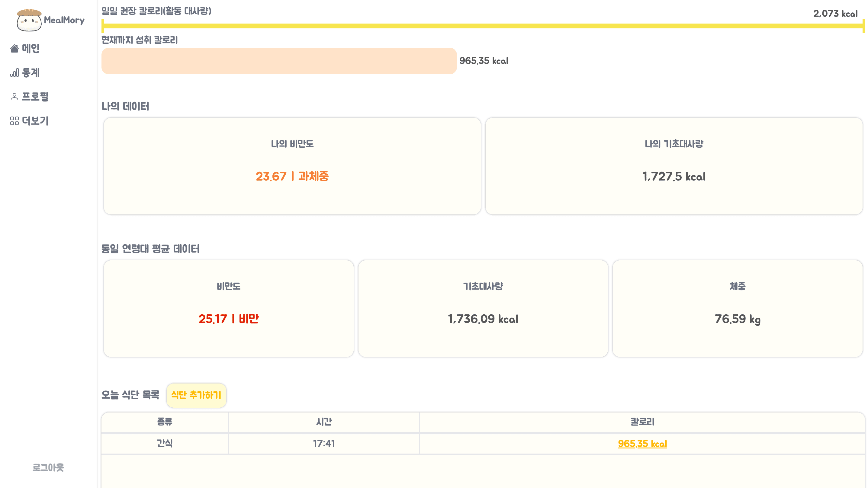868x488 pixels.
Task: Click the bar chart icon for 통계
Action: coord(14,73)
